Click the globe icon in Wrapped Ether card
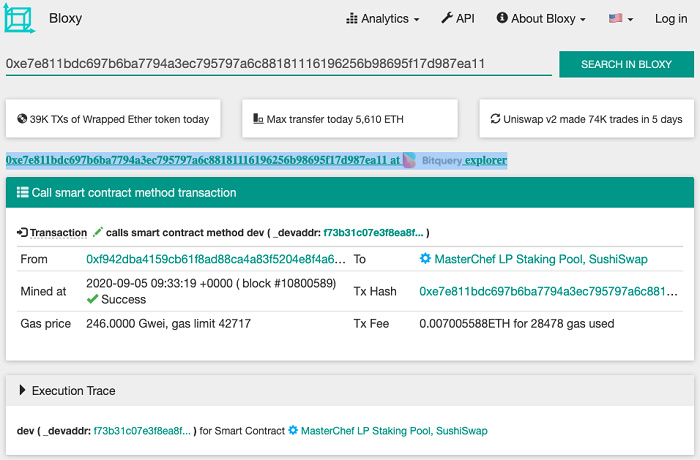This screenshot has width=700, height=460. click(x=22, y=119)
